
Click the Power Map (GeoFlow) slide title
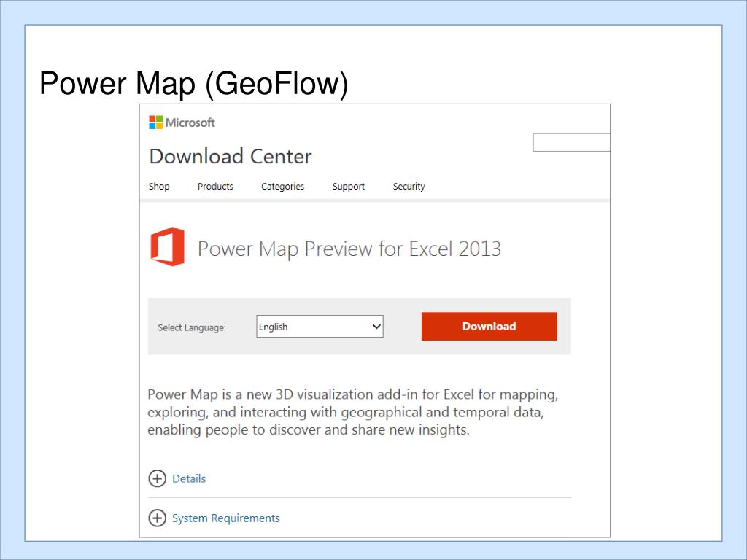click(194, 84)
